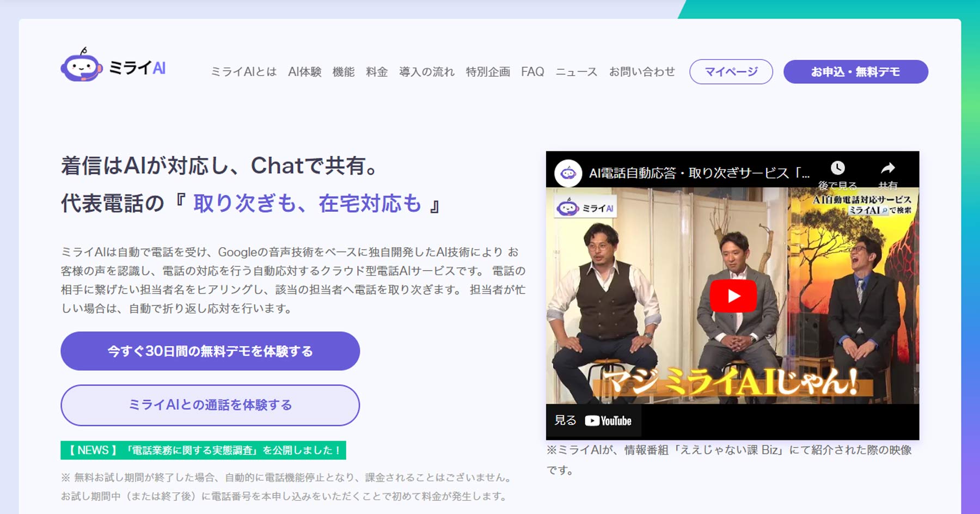This screenshot has width=980, height=514.
Task: Start the 今すぐ30日間の無料デモを体験する button
Action: pos(210,351)
